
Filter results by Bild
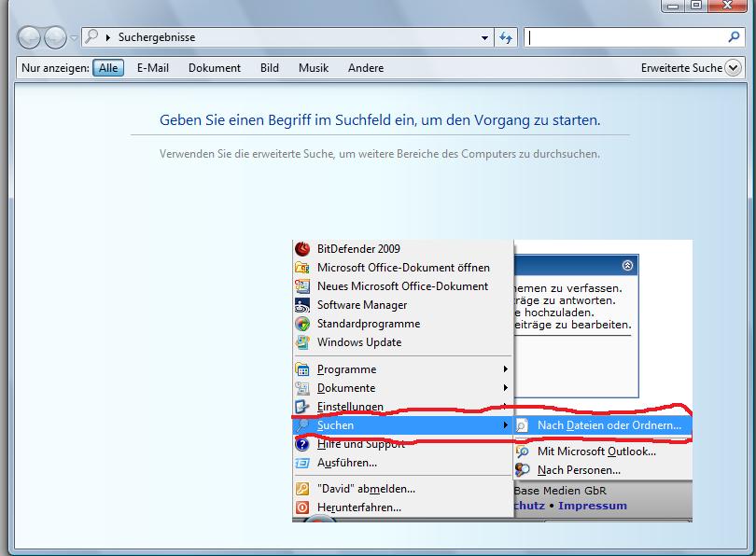pyautogui.click(x=270, y=68)
